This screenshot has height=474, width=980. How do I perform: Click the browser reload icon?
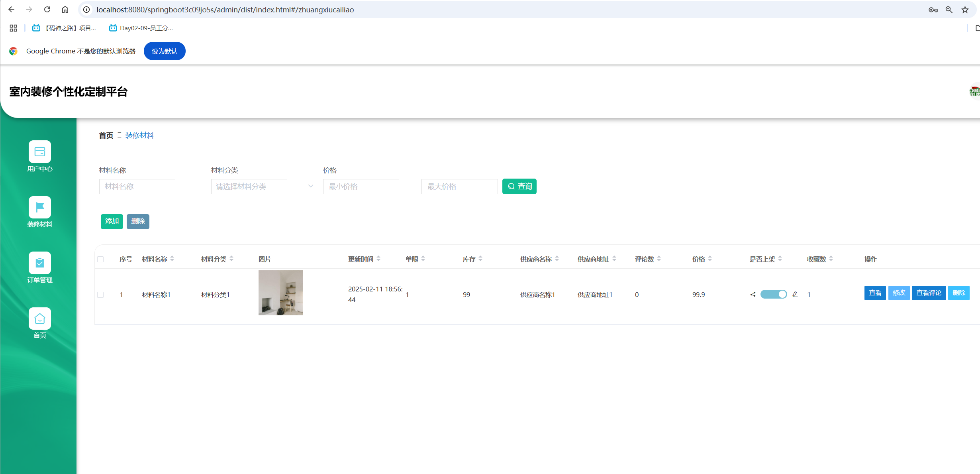[47, 10]
